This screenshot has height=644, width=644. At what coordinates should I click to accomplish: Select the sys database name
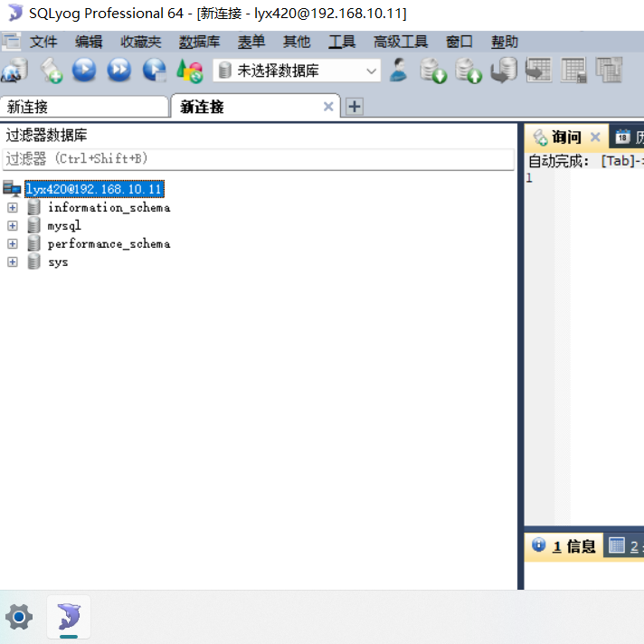click(x=58, y=262)
